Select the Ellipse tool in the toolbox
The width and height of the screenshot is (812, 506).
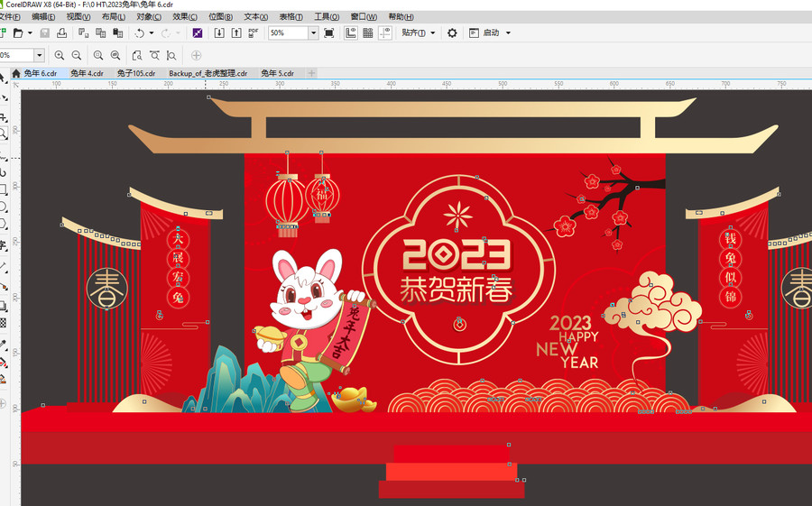point(3,207)
